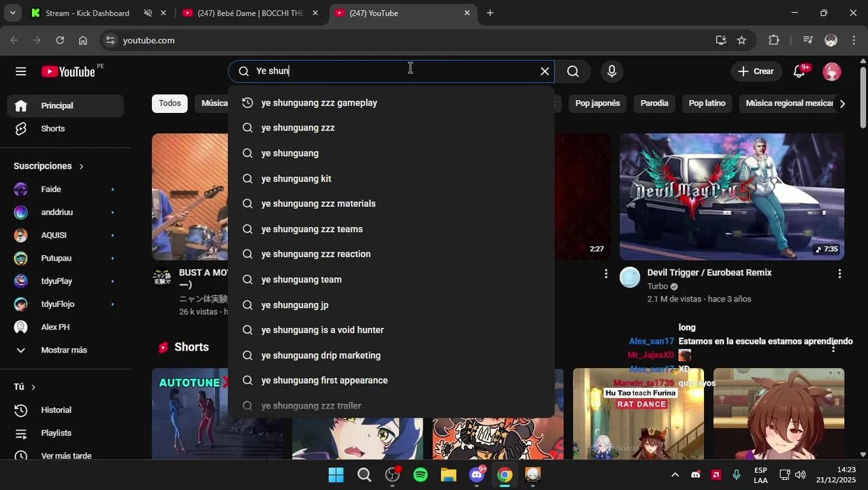This screenshot has height=490, width=868.
Task: Switch to the Kick Dashboard tab
Action: (89, 13)
